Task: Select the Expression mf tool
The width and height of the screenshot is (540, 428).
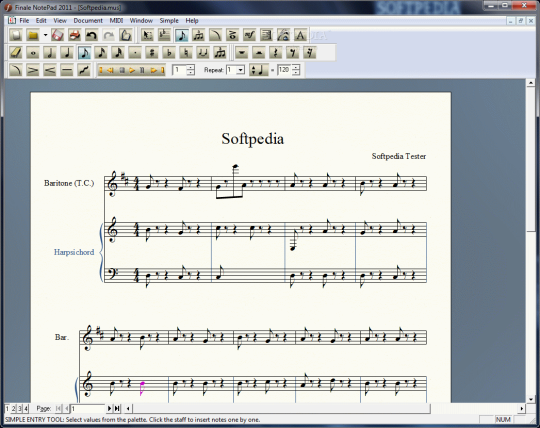Action: [249, 35]
